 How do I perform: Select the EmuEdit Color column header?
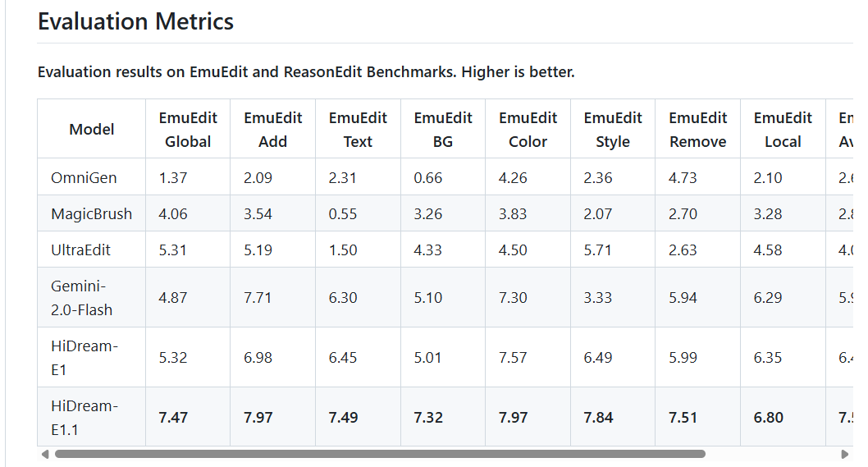point(528,129)
